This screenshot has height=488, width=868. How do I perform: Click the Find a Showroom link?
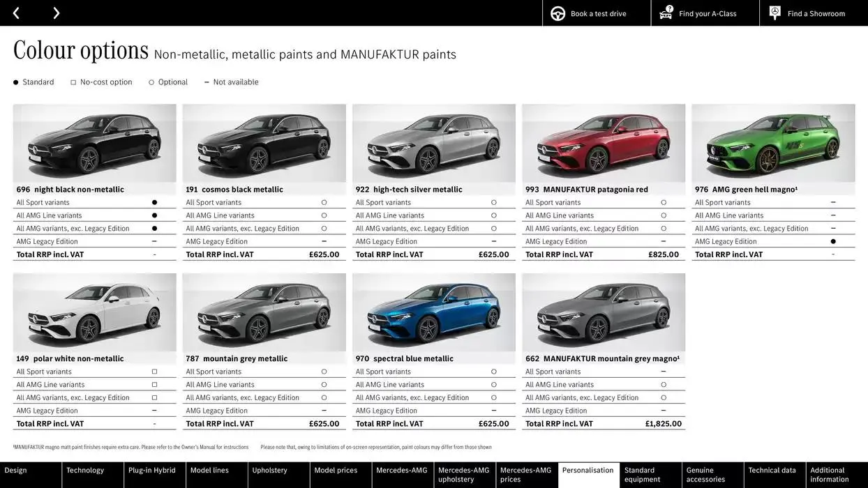tap(813, 13)
